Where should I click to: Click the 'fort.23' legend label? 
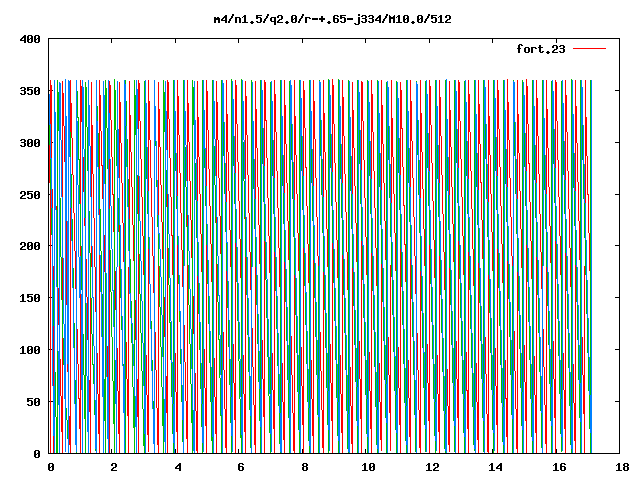(540, 49)
